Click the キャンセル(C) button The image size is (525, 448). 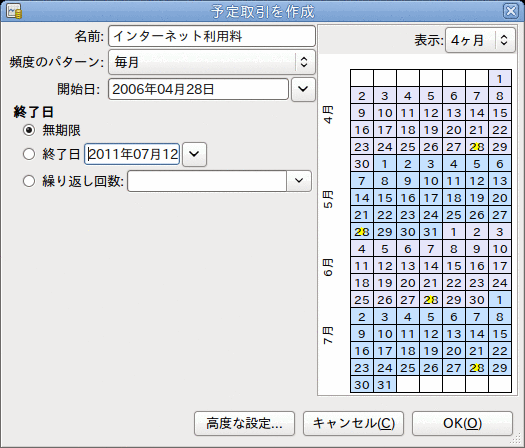pos(354,424)
